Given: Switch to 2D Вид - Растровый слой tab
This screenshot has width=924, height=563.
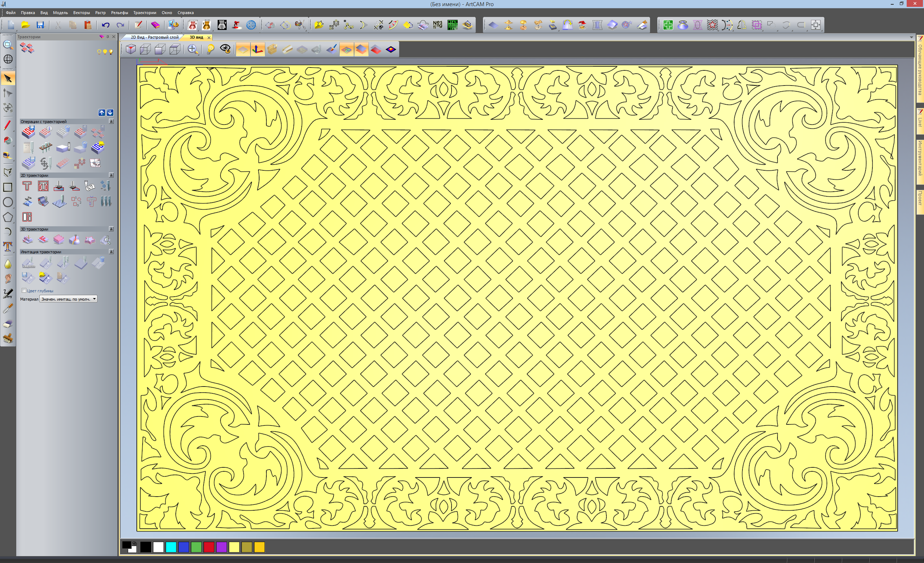Looking at the screenshot, I should (x=154, y=37).
